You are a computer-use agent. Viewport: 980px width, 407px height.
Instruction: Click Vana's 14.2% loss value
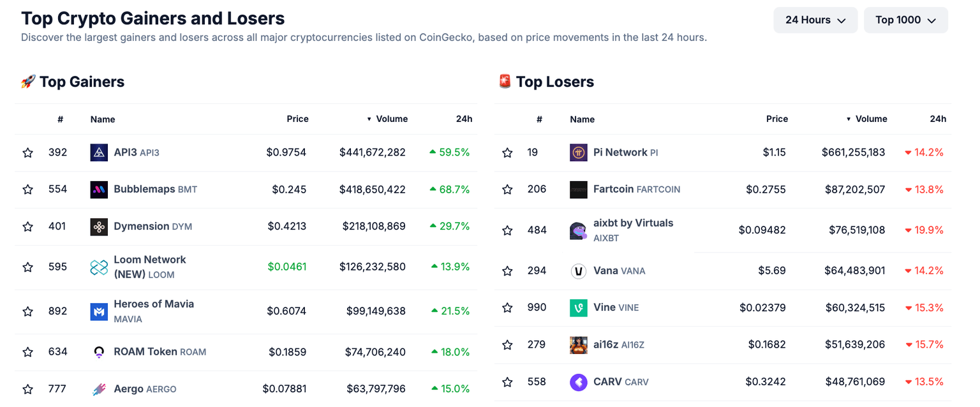[x=924, y=270]
